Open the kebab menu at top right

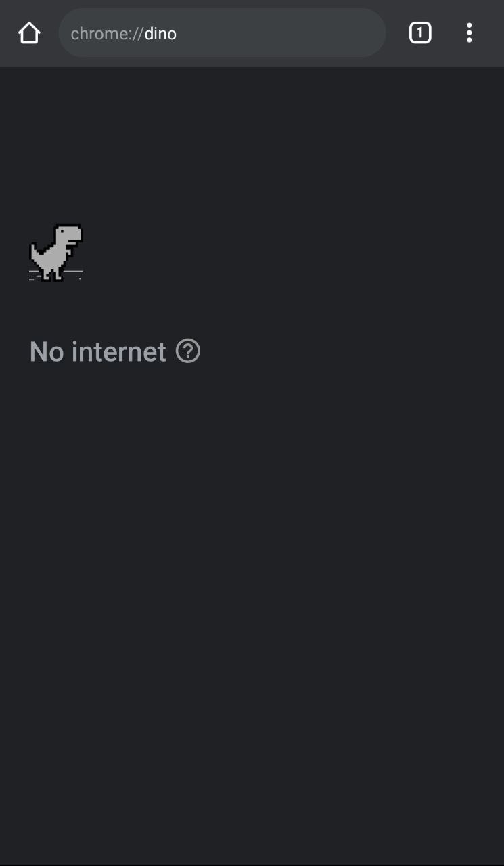point(469,33)
